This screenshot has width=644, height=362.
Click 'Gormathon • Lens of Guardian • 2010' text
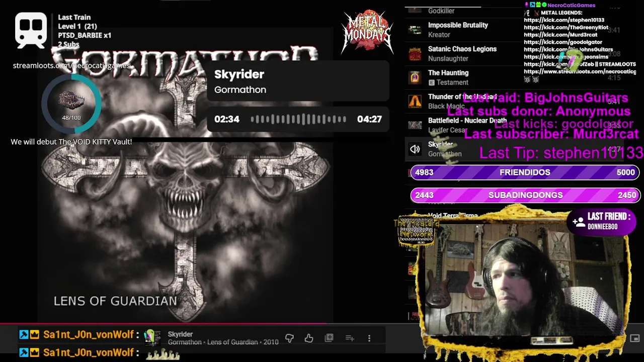coord(223,342)
